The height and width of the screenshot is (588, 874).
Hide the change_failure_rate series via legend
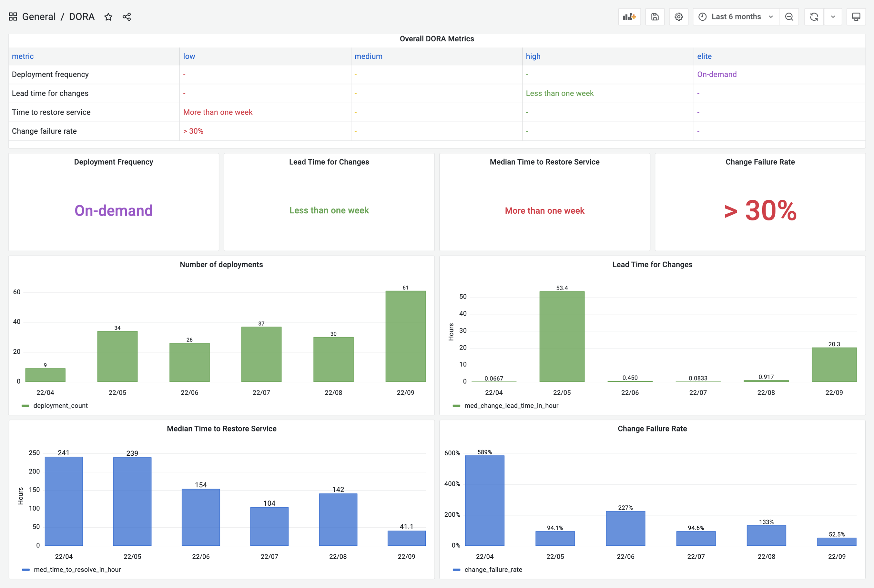coord(493,569)
